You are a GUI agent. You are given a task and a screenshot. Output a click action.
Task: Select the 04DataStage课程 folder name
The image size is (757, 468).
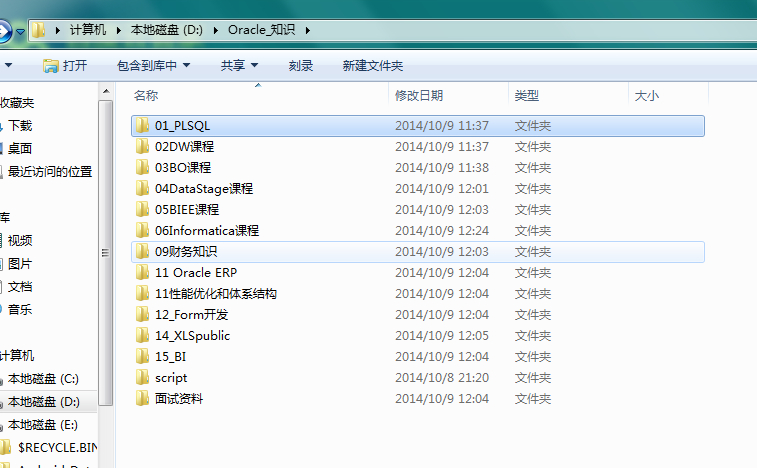(x=204, y=188)
